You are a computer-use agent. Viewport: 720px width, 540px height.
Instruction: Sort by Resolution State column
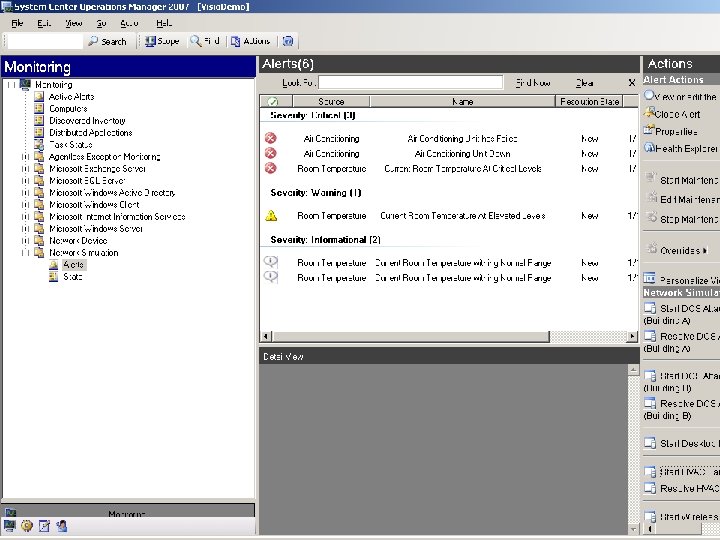(590, 101)
